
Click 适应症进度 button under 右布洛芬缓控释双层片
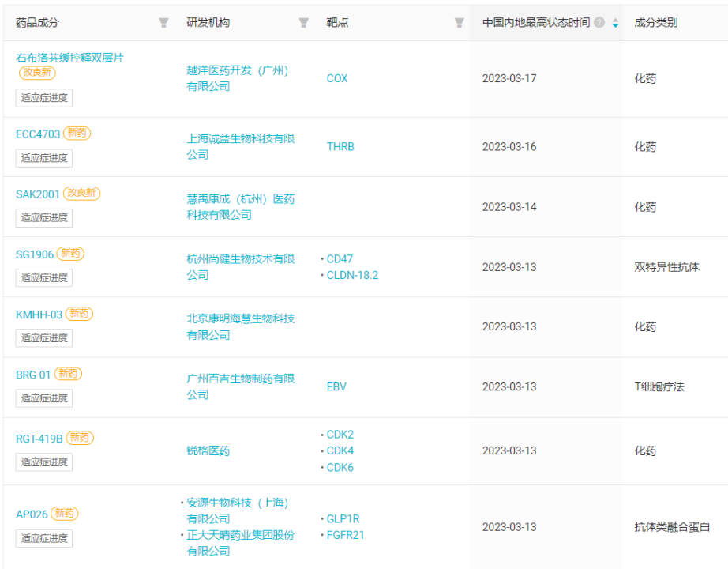[x=44, y=98]
